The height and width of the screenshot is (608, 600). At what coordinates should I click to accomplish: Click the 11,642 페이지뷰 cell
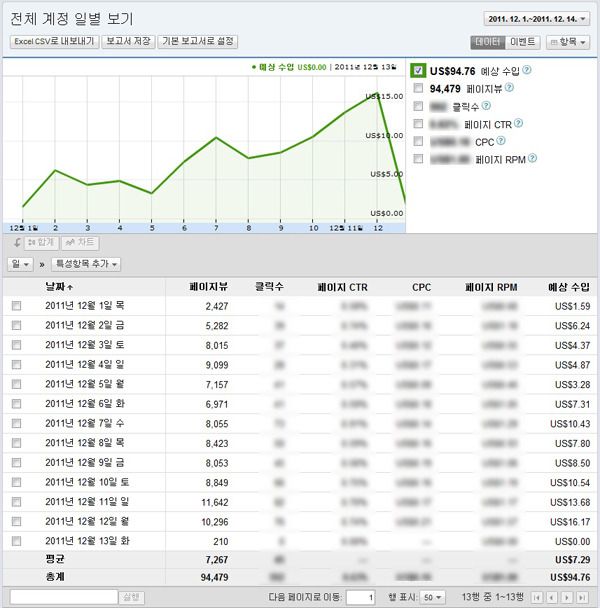215,503
